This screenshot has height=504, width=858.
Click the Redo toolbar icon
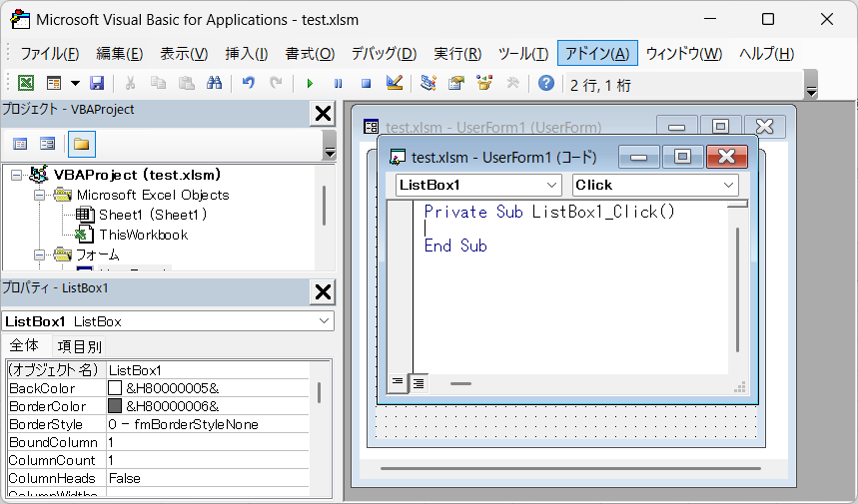[277, 83]
